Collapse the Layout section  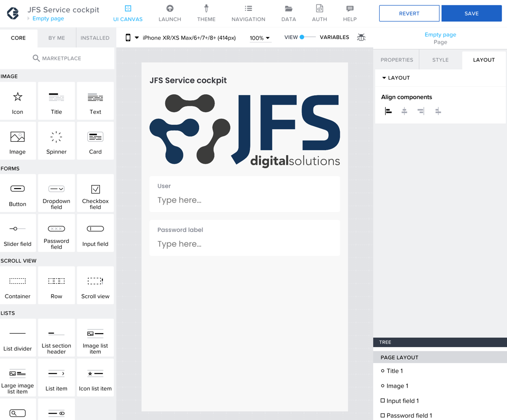click(384, 78)
